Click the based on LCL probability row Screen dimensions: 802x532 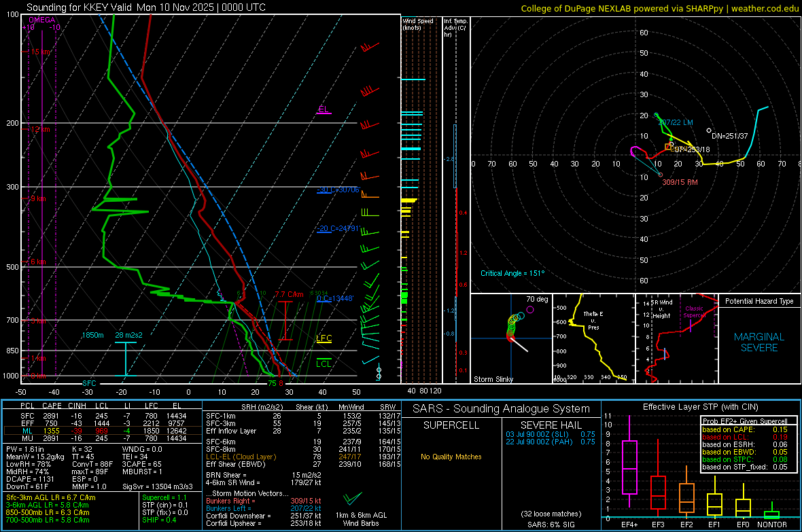point(745,437)
